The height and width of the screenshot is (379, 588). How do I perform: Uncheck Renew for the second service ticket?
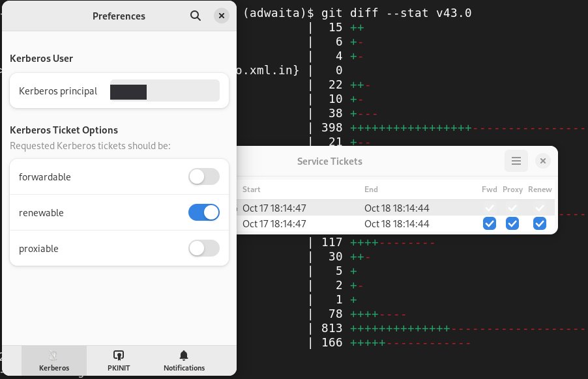pos(540,223)
